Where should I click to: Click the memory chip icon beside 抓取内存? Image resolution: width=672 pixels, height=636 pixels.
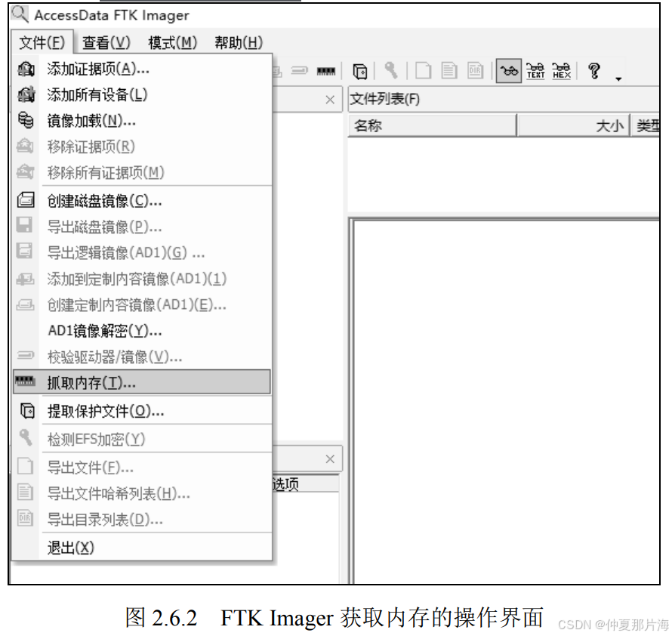(25, 381)
